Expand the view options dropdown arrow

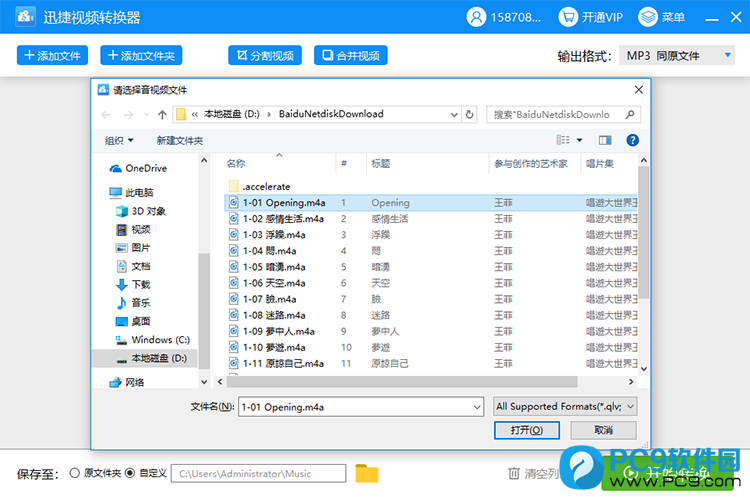click(x=579, y=140)
